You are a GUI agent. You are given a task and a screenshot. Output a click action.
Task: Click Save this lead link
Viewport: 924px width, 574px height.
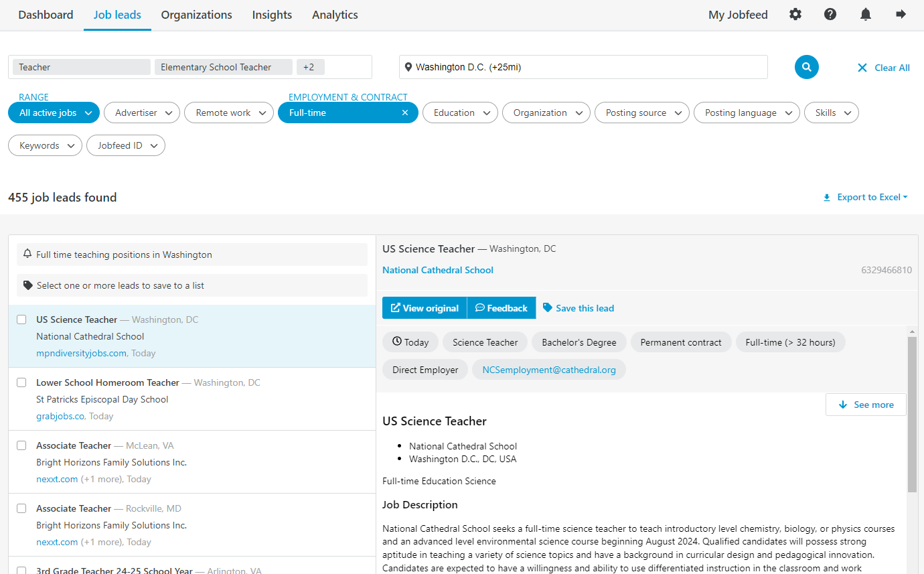585,308
